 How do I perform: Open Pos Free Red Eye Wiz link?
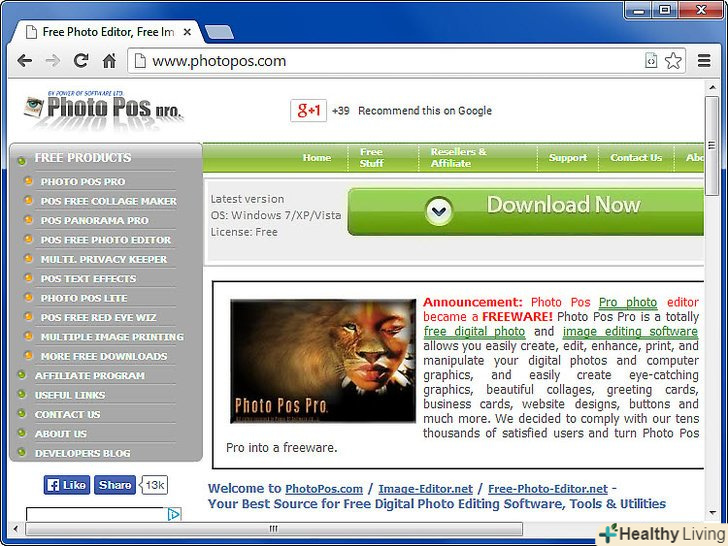pyautogui.click(x=98, y=318)
